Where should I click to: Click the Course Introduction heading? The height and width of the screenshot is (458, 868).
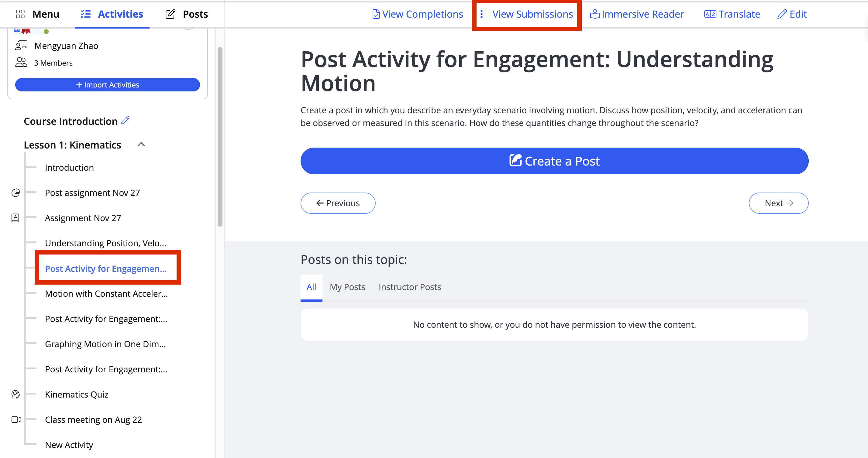pyautogui.click(x=71, y=121)
